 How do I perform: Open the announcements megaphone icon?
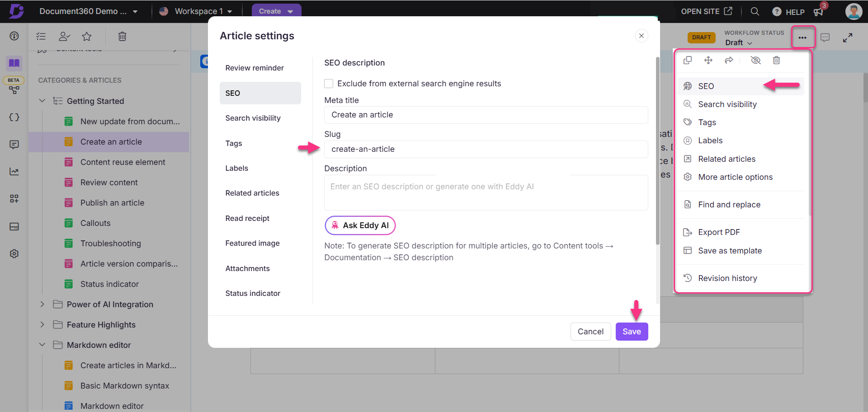pos(819,12)
